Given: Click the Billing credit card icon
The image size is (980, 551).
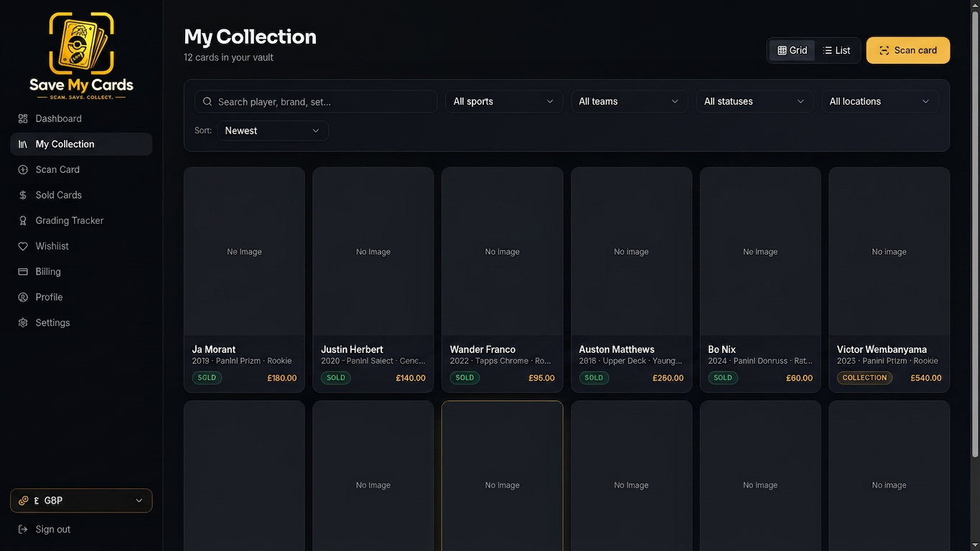Looking at the screenshot, I should (x=23, y=271).
